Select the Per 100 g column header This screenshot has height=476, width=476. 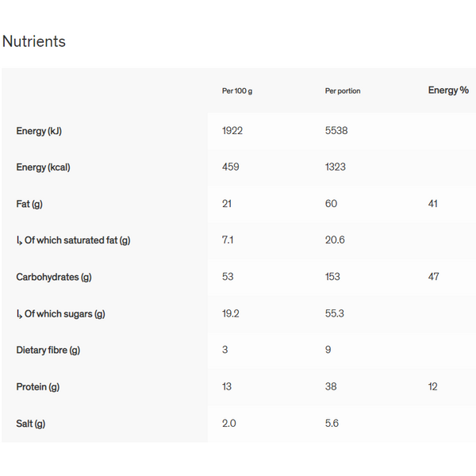click(x=237, y=91)
